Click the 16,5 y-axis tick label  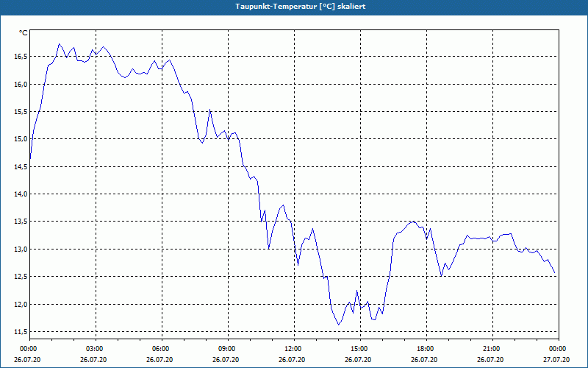click(21, 57)
